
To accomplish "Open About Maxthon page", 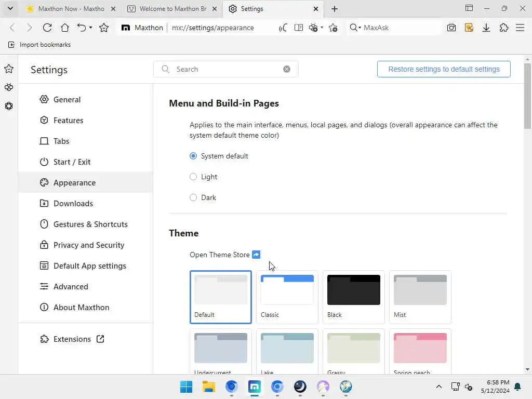I will pyautogui.click(x=85, y=308).
